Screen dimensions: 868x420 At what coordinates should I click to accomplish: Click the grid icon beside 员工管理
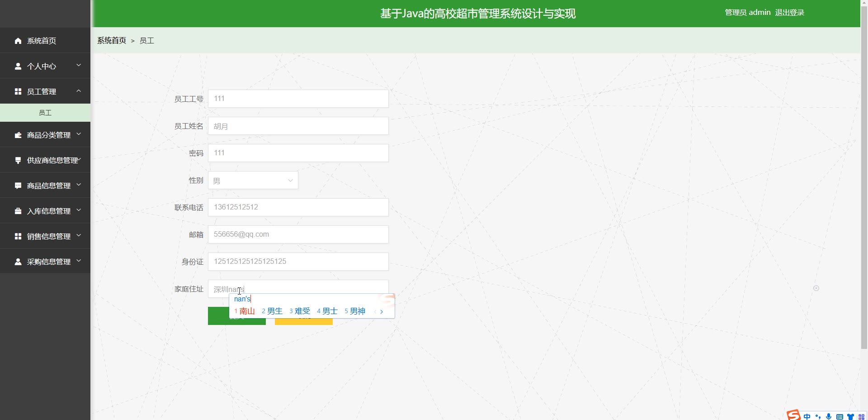coord(18,91)
